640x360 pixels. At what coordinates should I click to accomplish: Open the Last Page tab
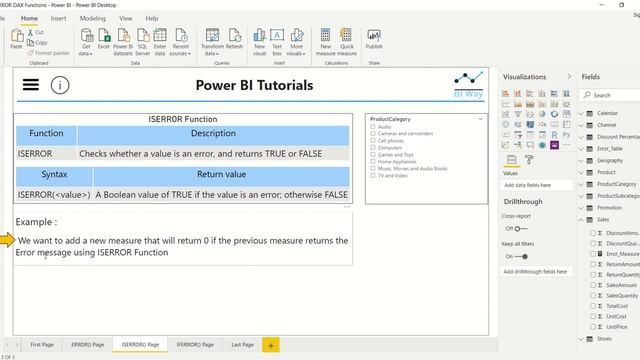coord(242,345)
